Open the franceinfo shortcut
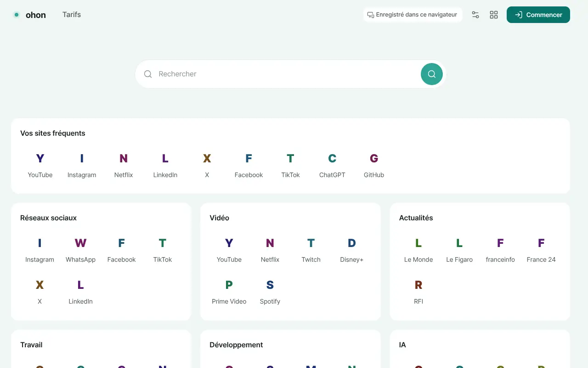Image resolution: width=588 pixels, height=368 pixels. coord(500,250)
